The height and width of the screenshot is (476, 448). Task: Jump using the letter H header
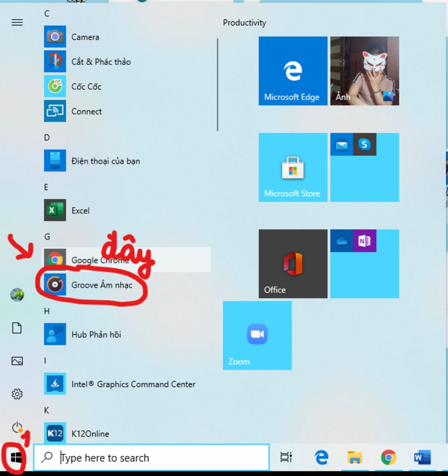(47, 311)
